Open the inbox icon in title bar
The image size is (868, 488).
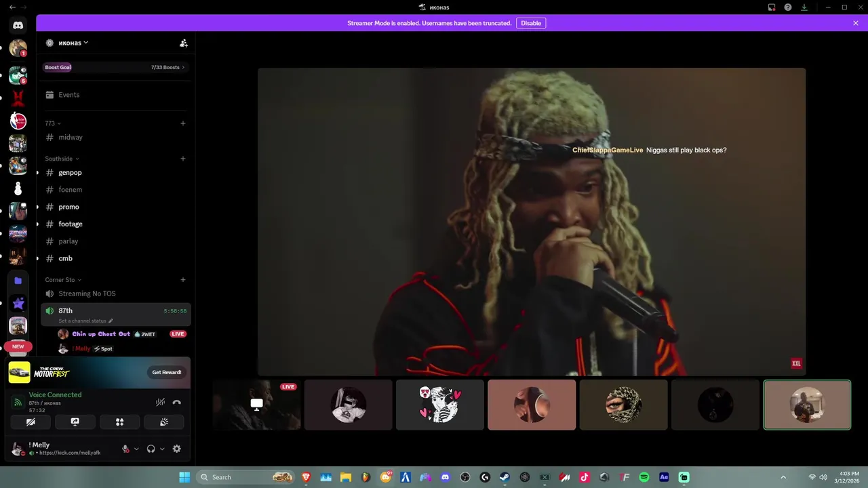coord(772,7)
